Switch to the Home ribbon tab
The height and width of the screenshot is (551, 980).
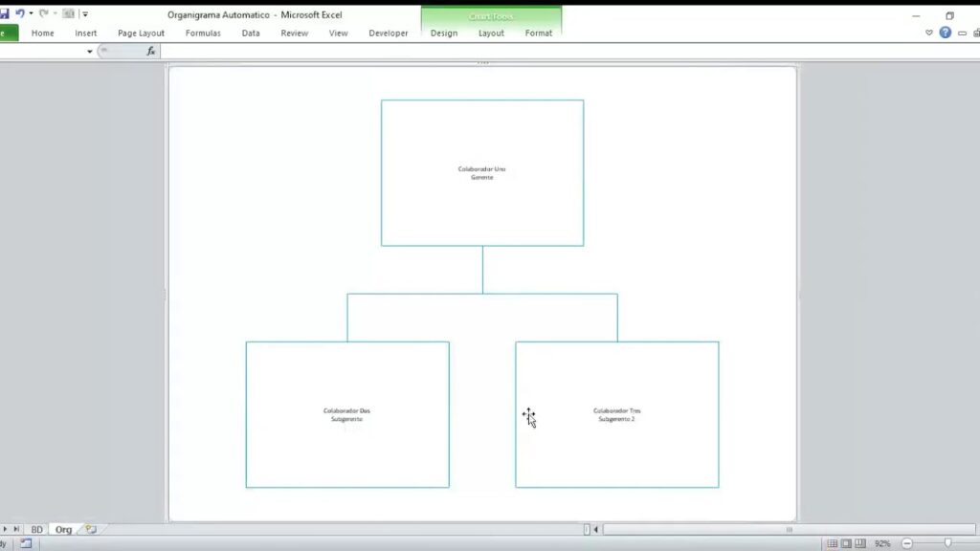pos(42,33)
